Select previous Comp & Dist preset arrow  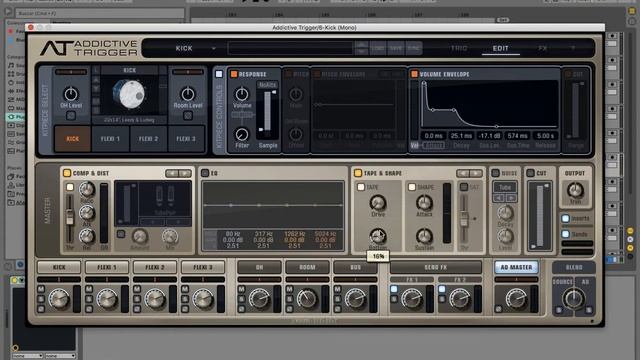[x=172, y=173]
